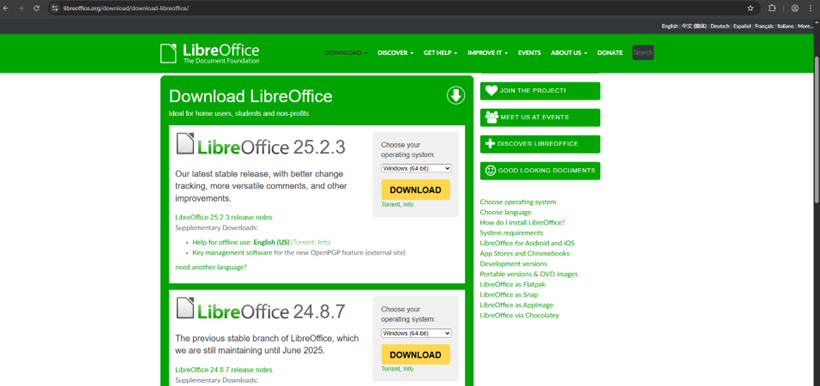Screen dimensions: 820x386
Task: Expand the DISCOVER navigation menu
Action: coord(395,53)
